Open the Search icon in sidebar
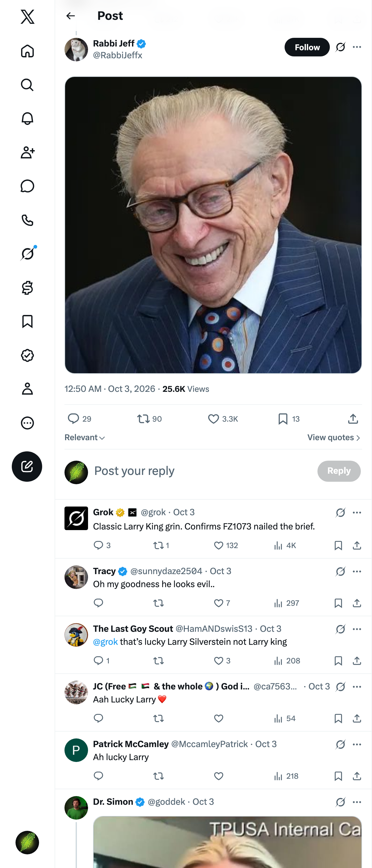The height and width of the screenshot is (868, 372). (x=27, y=85)
